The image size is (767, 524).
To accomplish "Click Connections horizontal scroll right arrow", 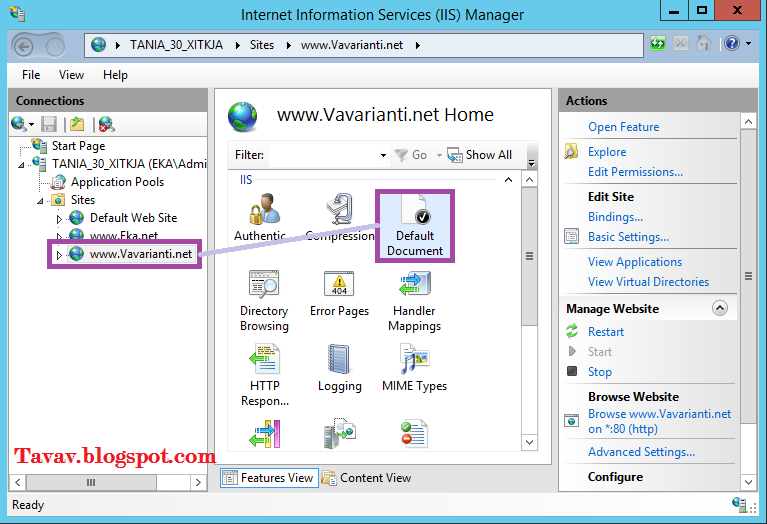I will click(198, 482).
